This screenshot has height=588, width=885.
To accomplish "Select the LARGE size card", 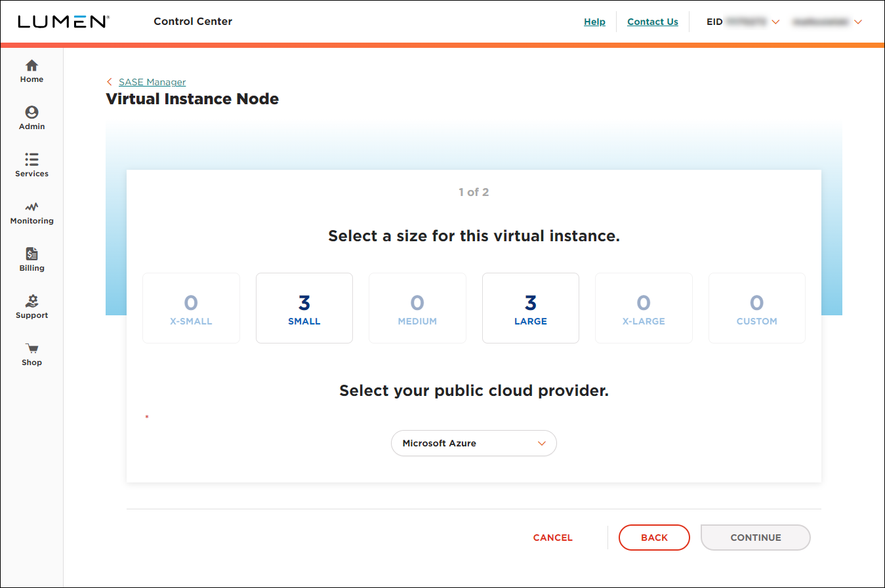I will pos(531,308).
